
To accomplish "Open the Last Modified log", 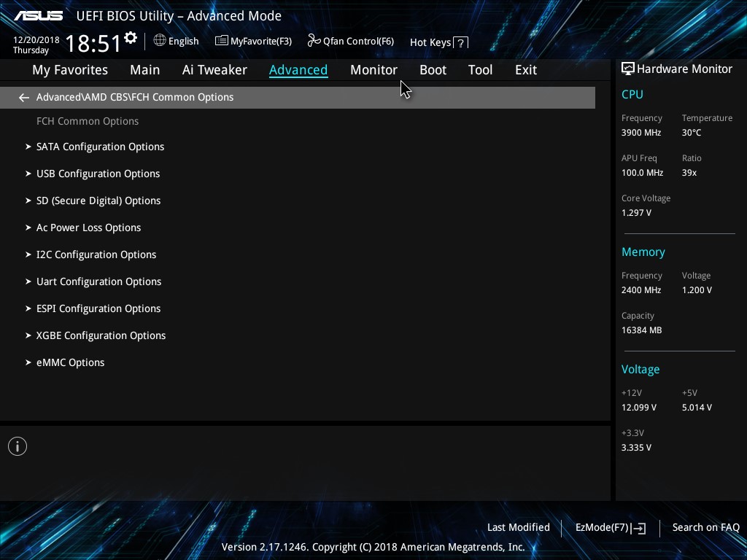I will [519, 528].
